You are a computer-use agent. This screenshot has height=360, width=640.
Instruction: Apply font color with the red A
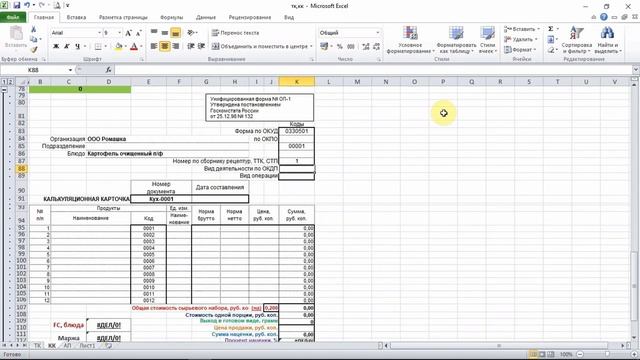(134, 47)
